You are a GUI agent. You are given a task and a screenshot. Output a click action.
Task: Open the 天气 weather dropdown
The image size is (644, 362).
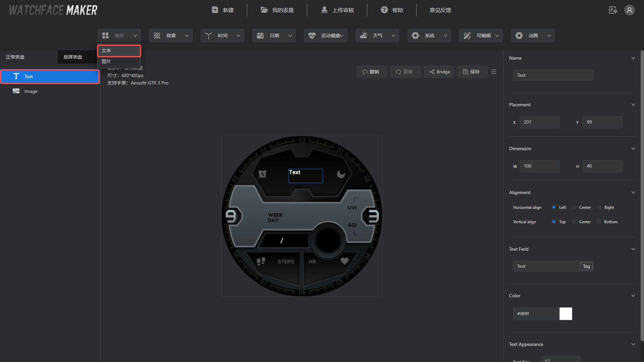[377, 36]
